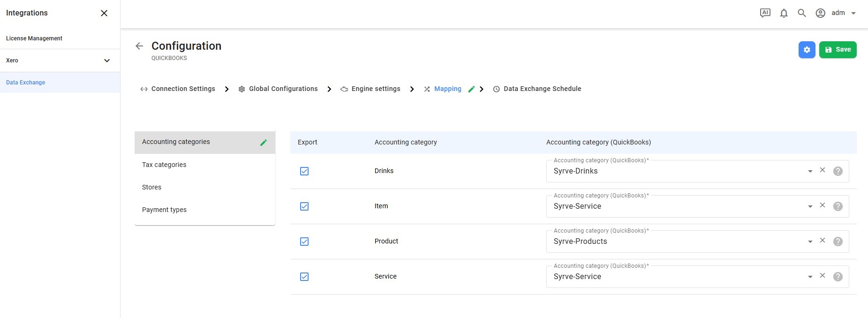Select Accounting categories mapping section
This screenshot has width=868, height=318.
205,142
